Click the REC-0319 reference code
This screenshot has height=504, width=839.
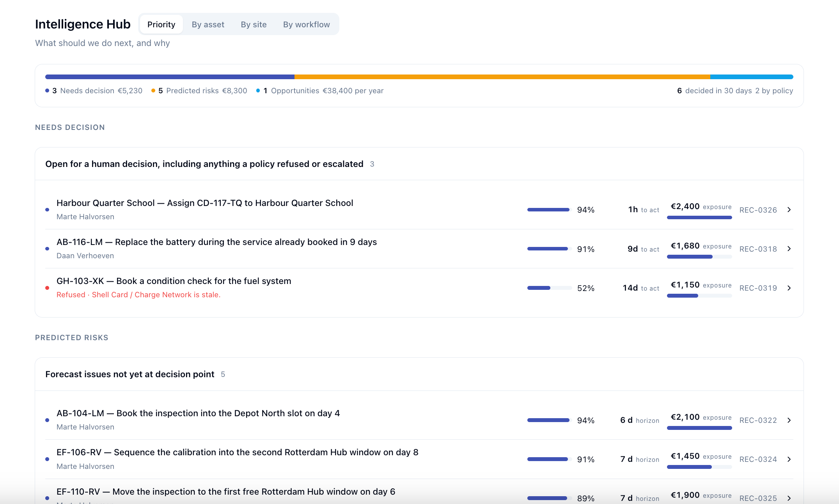[758, 288]
